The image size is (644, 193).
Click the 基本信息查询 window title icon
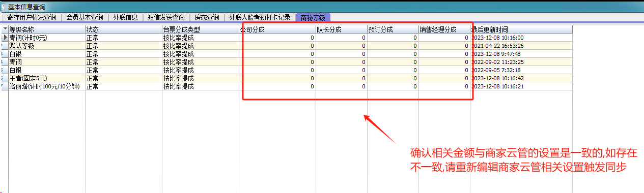(4, 7)
